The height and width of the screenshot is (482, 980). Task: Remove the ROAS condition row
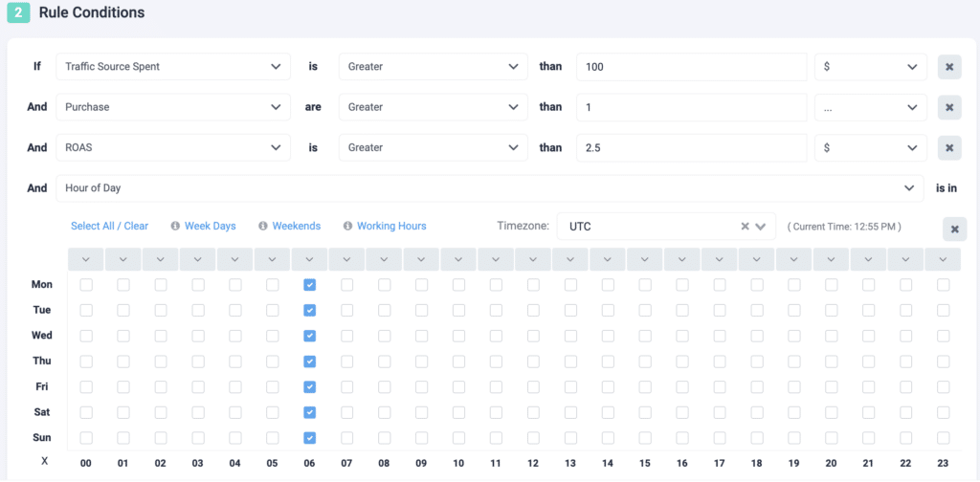tap(949, 148)
